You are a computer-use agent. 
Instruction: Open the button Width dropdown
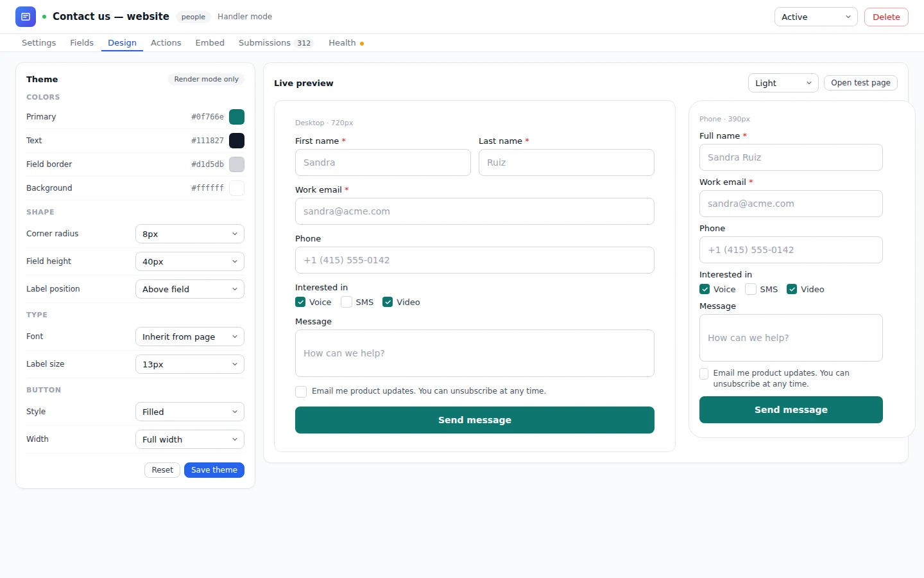[190, 439]
